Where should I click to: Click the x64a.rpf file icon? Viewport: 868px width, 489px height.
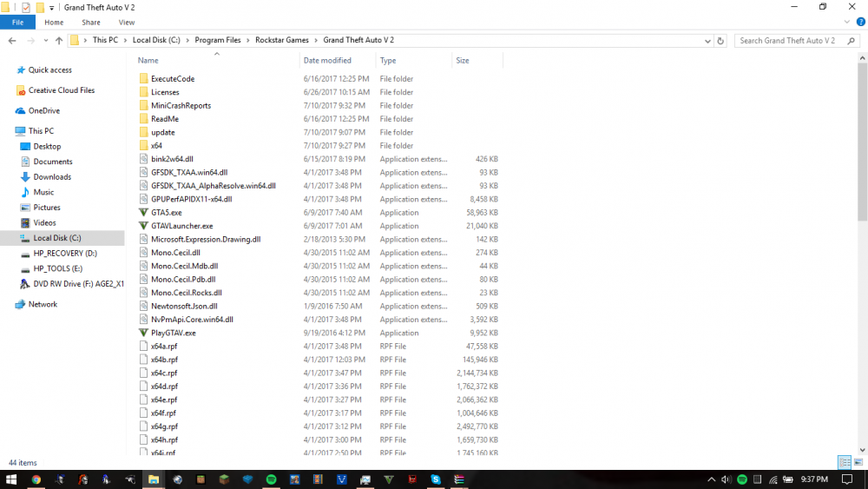(143, 346)
